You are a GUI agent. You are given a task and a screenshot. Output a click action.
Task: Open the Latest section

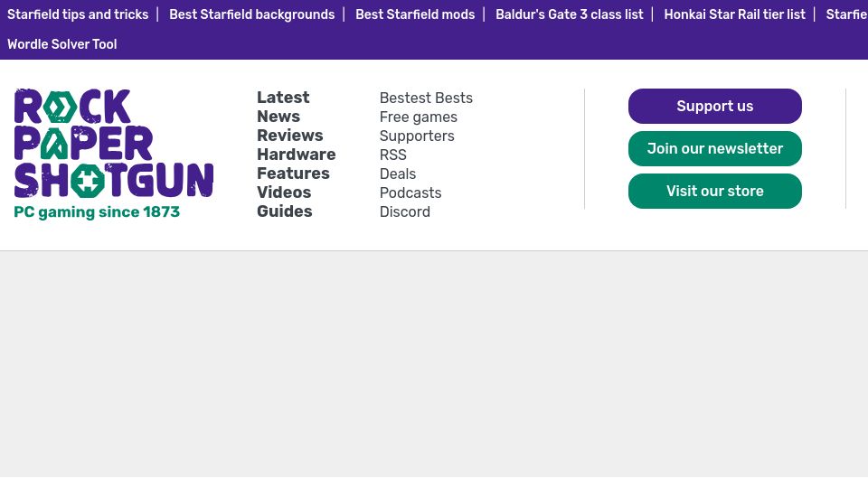[x=283, y=98]
